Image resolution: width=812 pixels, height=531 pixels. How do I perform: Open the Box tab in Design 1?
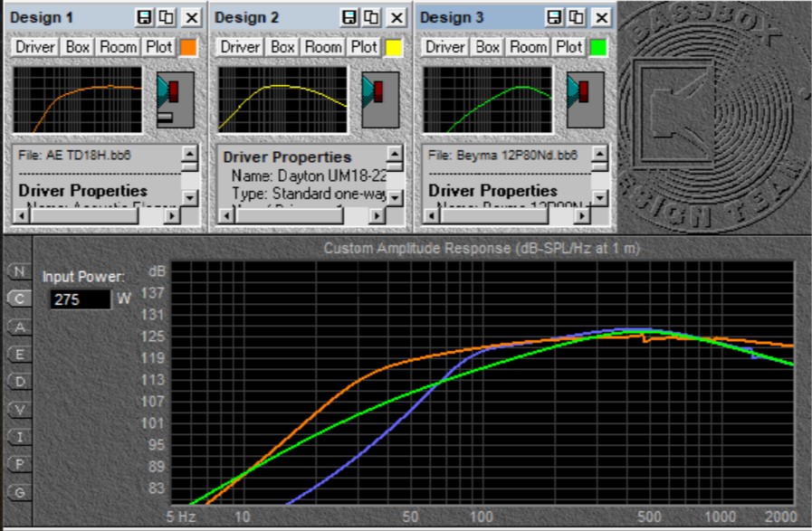coord(77,47)
